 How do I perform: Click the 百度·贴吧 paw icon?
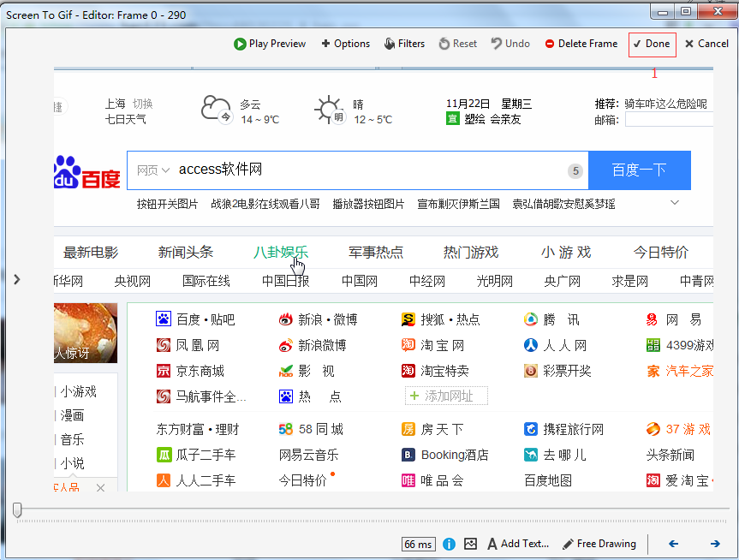pyautogui.click(x=164, y=319)
